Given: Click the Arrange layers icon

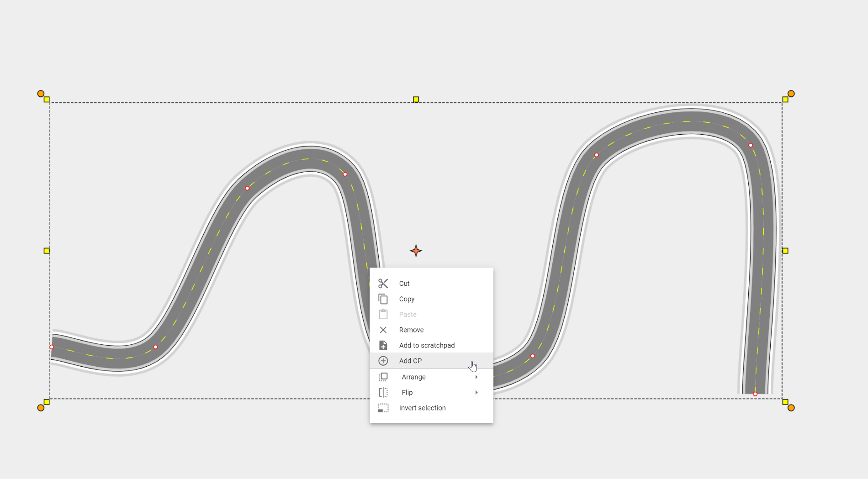Looking at the screenshot, I should point(383,377).
